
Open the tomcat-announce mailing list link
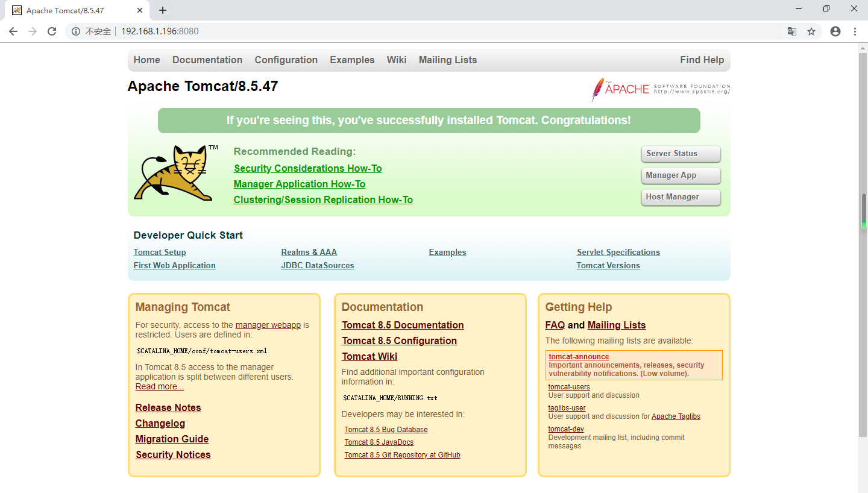(579, 357)
